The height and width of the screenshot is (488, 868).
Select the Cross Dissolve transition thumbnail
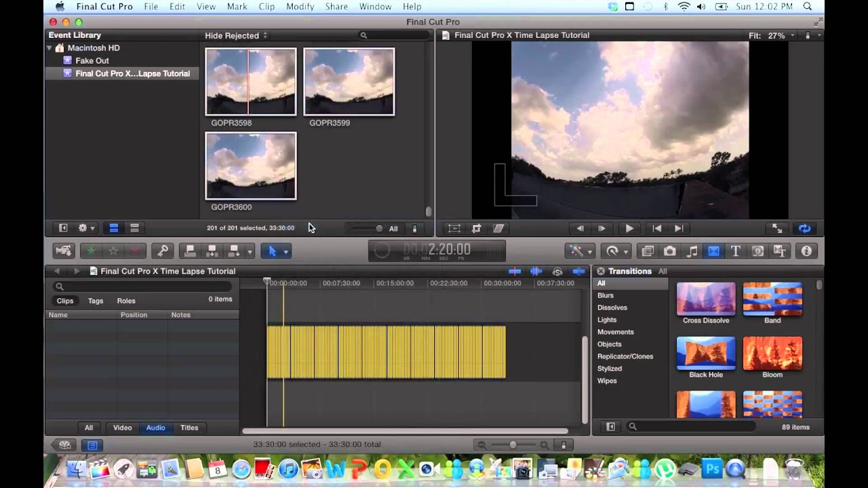(706, 299)
